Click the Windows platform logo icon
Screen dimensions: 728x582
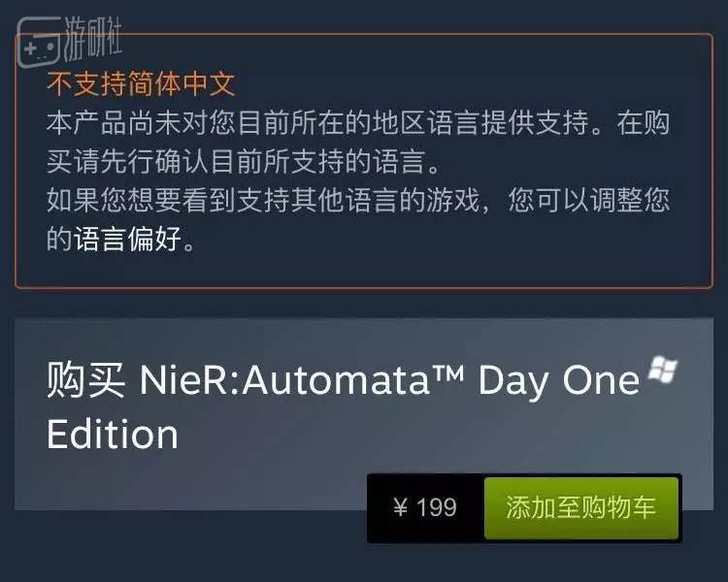663,370
